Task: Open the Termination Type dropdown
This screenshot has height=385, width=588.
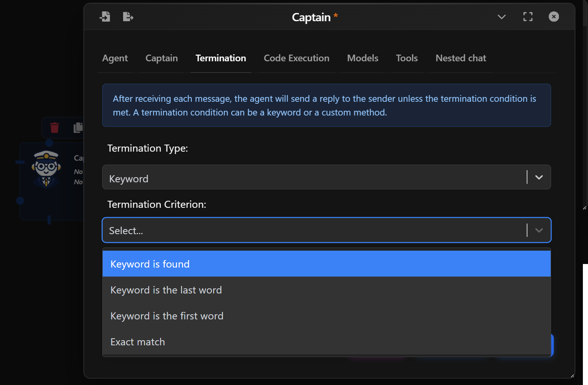Action: [538, 177]
